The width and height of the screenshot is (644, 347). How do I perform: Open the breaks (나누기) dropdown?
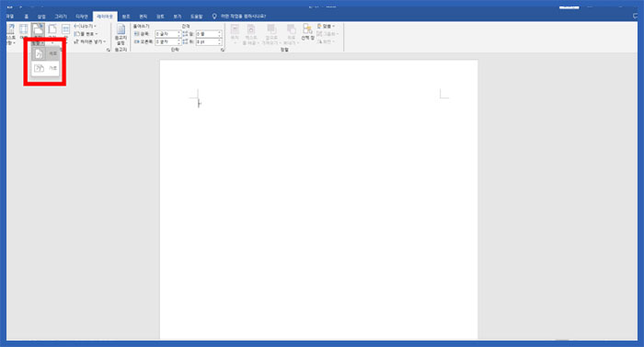click(86, 27)
